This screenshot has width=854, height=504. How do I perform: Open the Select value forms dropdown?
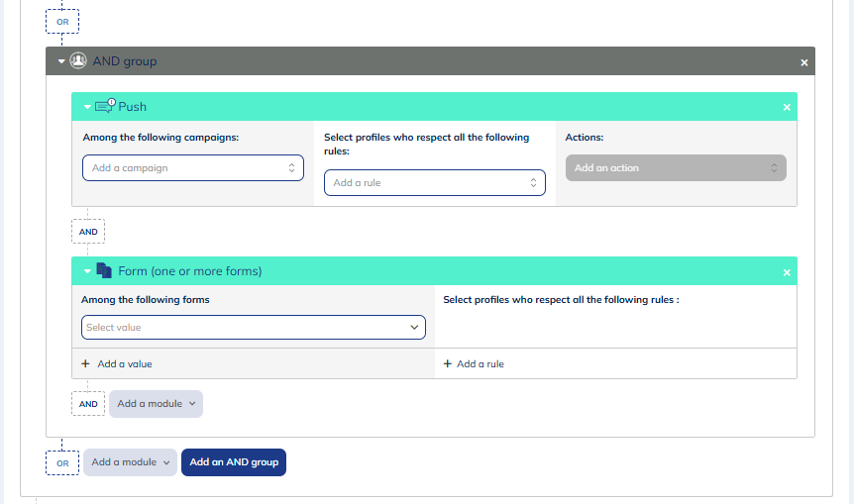point(253,328)
